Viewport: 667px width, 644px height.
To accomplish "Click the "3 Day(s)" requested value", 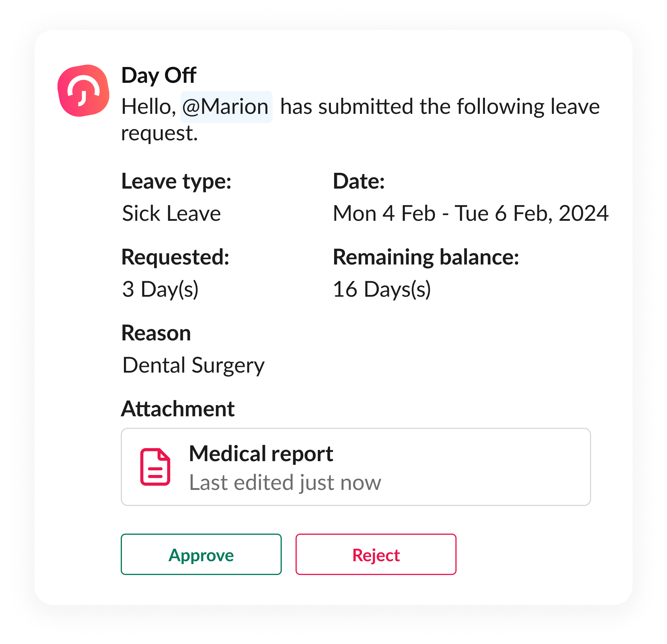I will coord(160,289).
